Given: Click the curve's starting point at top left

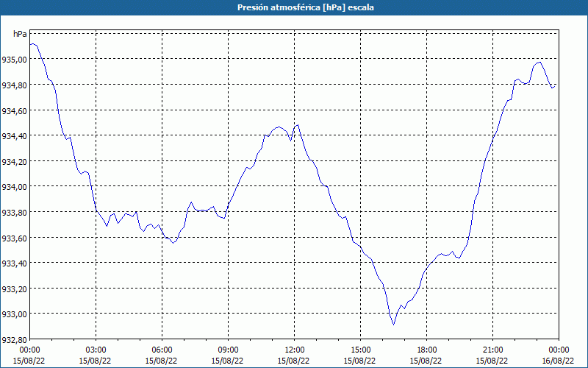Looking at the screenshot, I should (31, 44).
